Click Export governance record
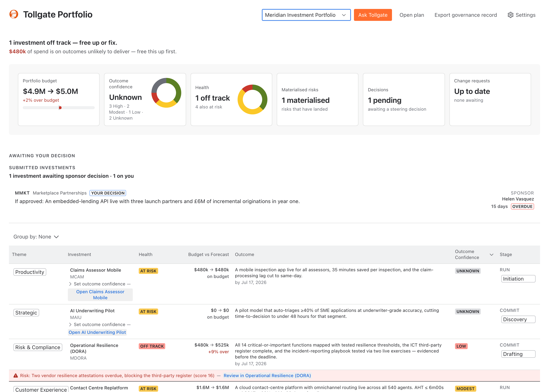 465,15
